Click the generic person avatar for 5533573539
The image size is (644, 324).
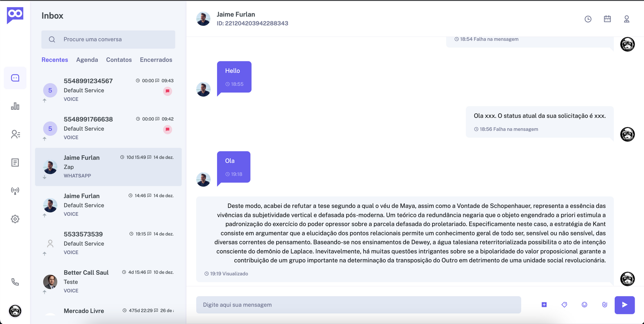(x=50, y=243)
